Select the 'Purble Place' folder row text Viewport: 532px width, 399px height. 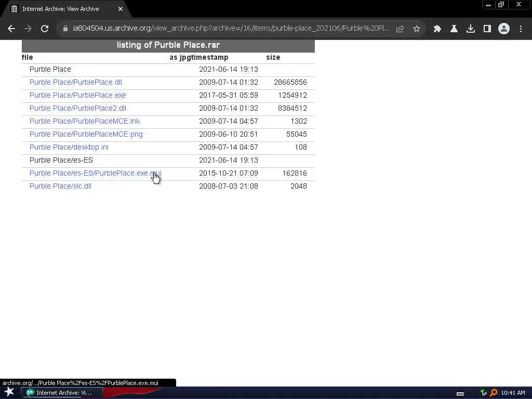tap(50, 69)
